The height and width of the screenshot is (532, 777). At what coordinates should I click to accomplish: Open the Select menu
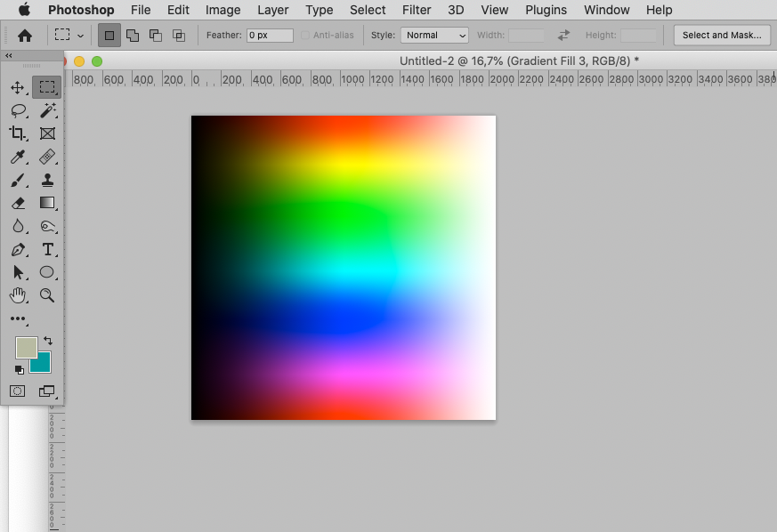(x=368, y=10)
